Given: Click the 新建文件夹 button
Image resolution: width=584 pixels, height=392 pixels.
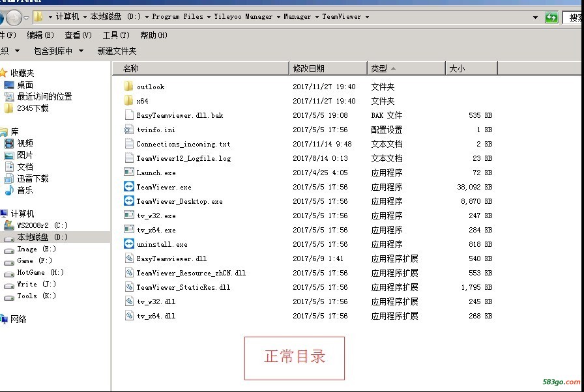Looking at the screenshot, I should 117,51.
